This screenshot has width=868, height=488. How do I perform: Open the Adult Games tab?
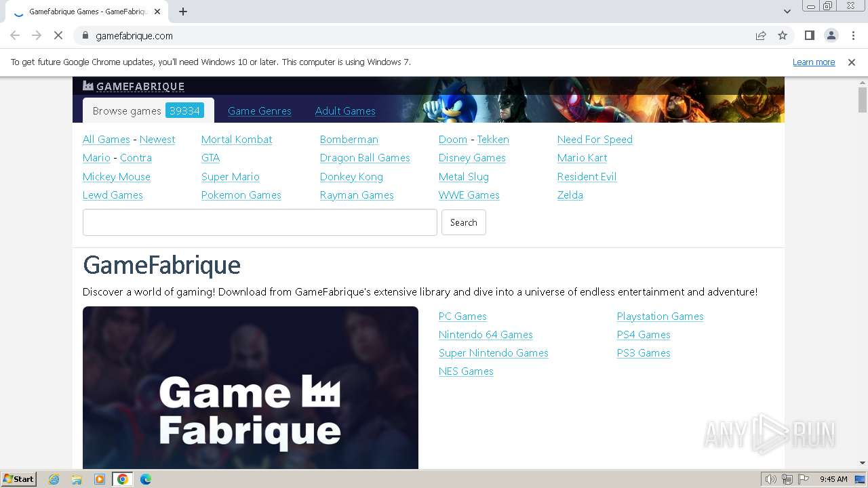[345, 111]
